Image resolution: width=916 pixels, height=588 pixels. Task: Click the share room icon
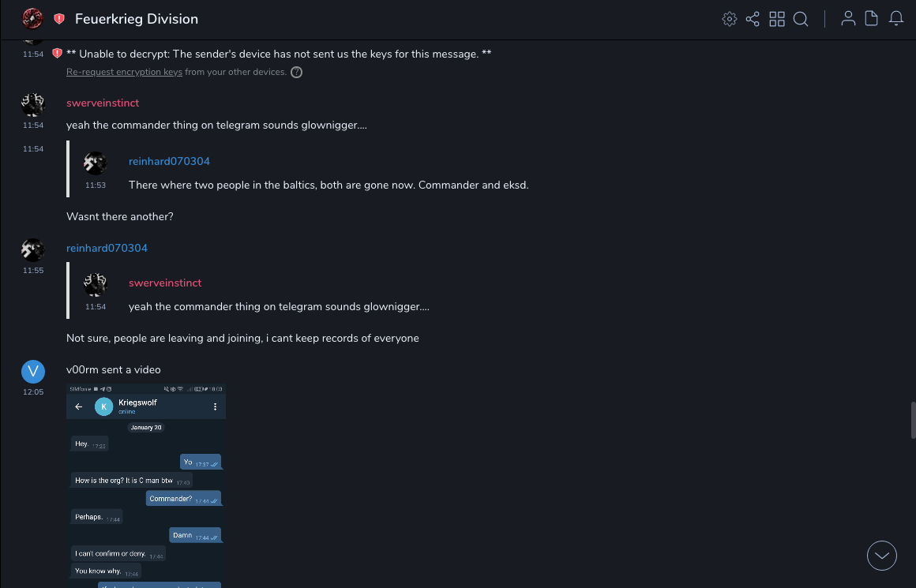coord(753,19)
